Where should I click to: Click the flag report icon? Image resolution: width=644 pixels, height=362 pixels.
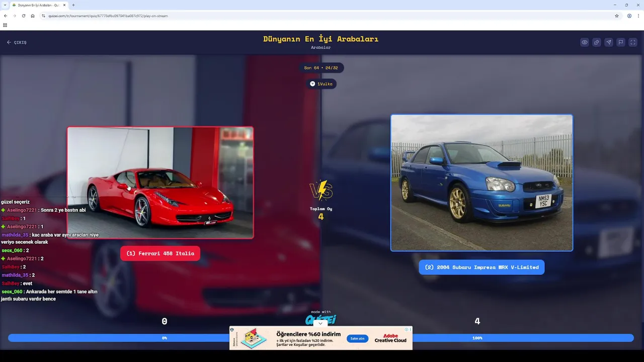[621, 42]
